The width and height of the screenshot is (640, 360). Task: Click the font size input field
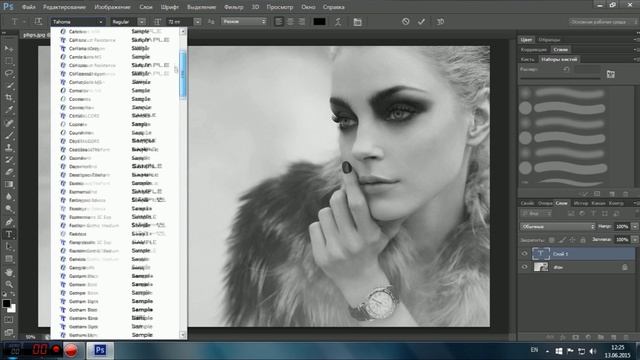[x=180, y=22]
